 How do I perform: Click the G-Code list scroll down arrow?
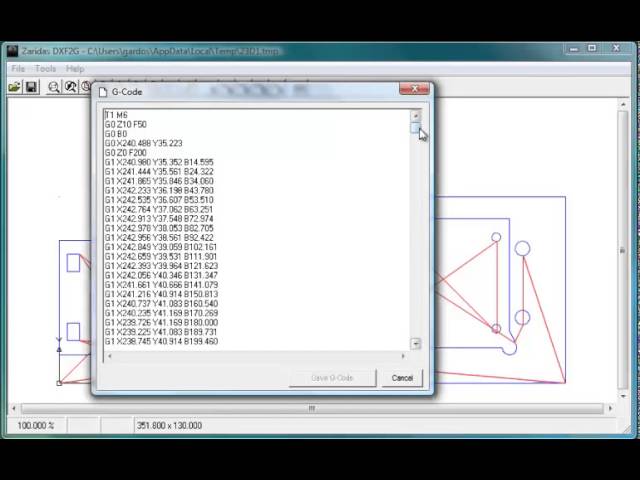pos(416,344)
